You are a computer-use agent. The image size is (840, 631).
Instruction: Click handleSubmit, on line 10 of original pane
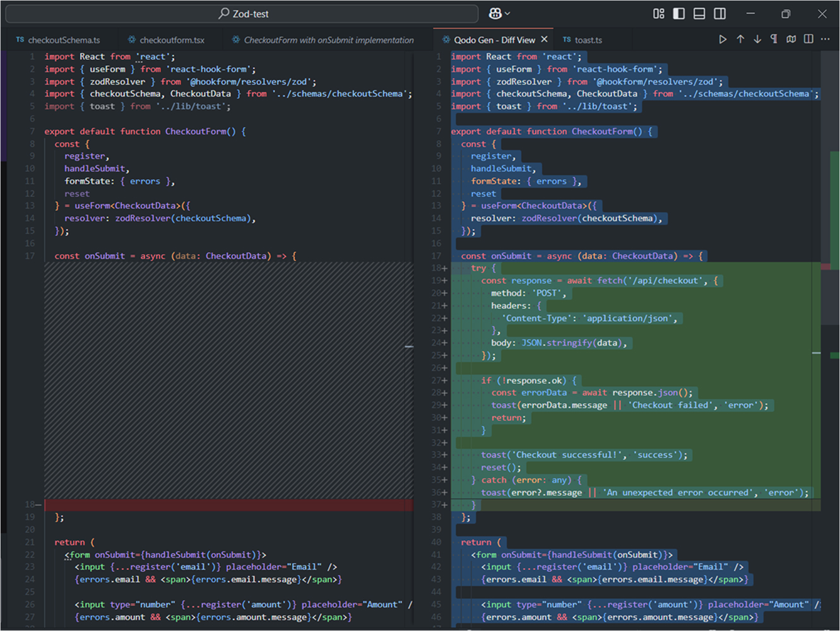coord(97,168)
